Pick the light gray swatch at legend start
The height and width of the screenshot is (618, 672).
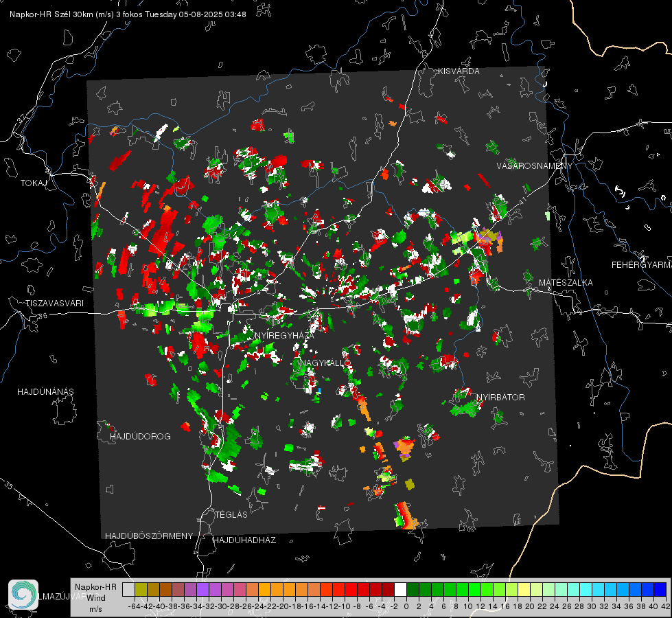(128, 589)
